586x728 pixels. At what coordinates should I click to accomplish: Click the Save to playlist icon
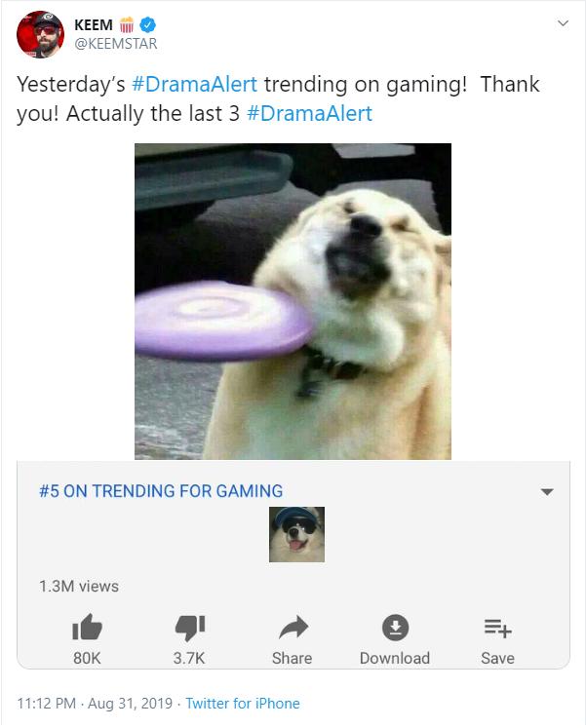[x=498, y=629]
